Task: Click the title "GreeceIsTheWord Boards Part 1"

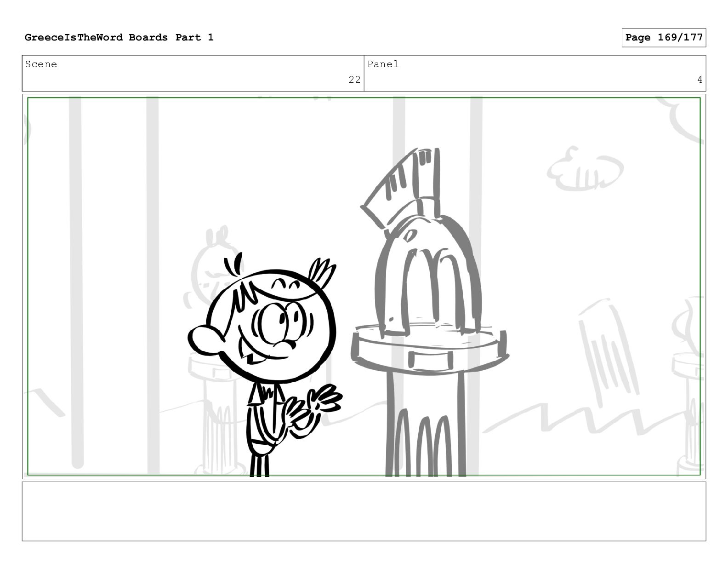Action: [x=119, y=38]
